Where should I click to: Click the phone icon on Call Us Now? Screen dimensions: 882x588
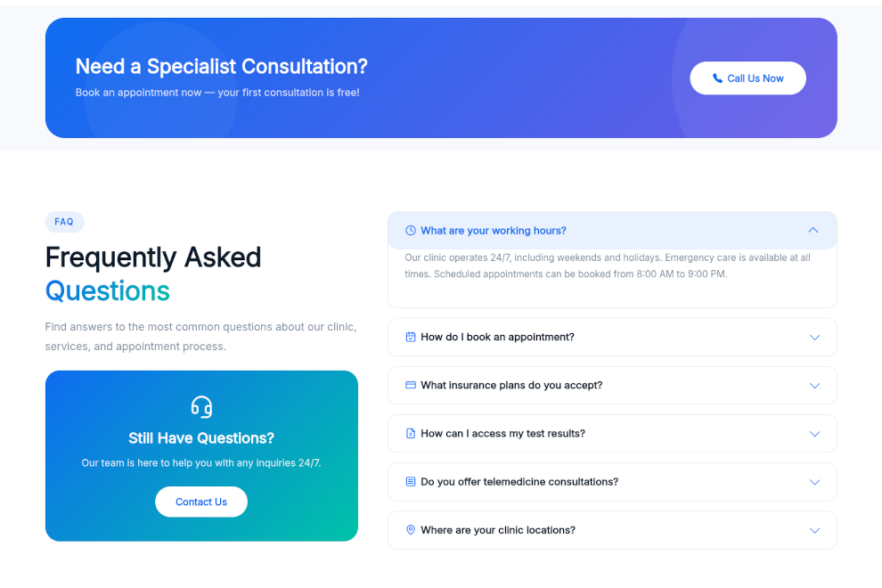pos(717,78)
